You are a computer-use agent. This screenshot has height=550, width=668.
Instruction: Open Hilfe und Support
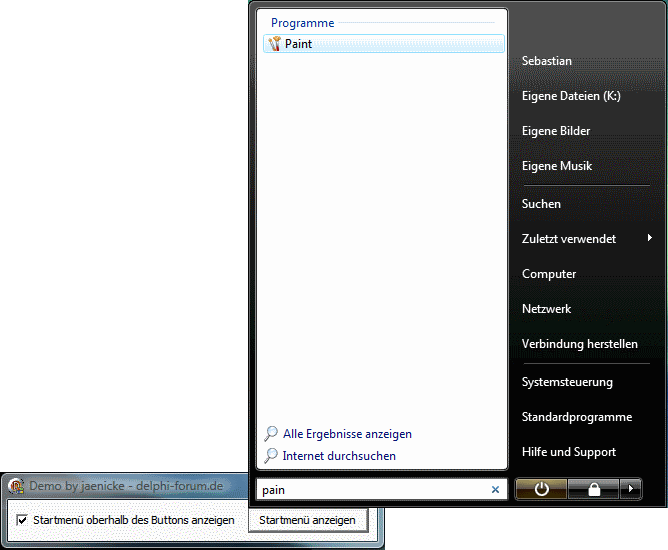point(569,452)
